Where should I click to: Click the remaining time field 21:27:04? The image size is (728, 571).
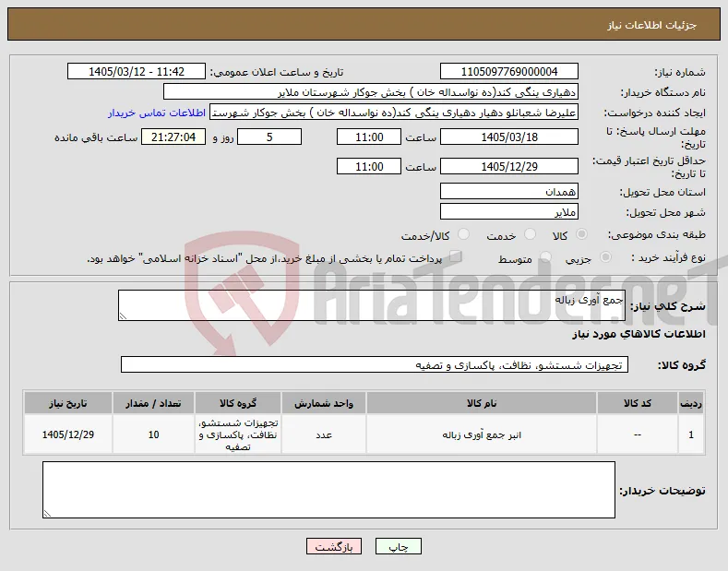point(173,137)
